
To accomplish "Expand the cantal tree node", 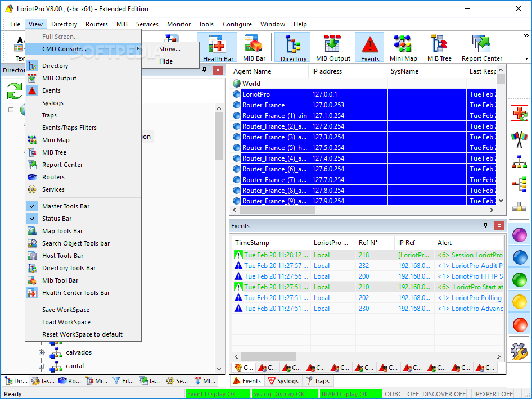I will click(x=41, y=366).
